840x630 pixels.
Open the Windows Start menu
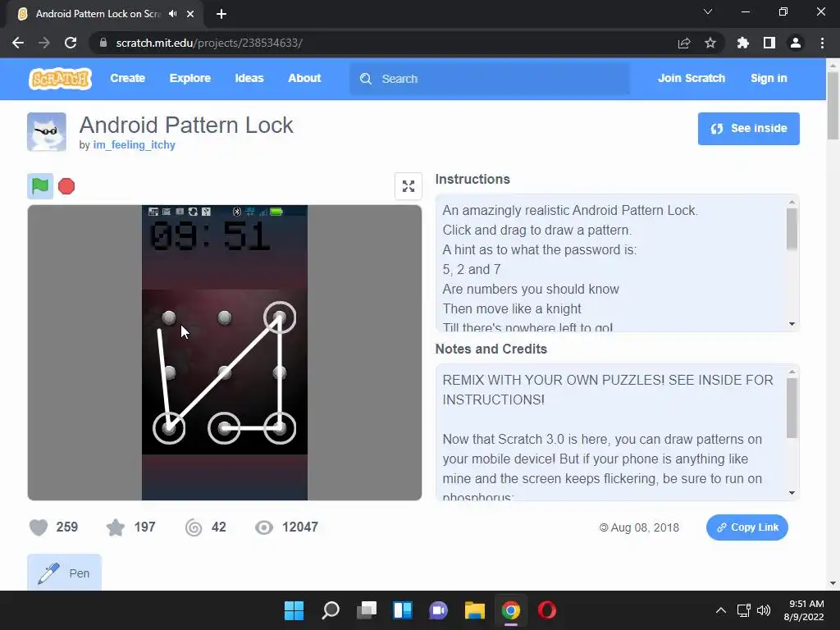294,610
